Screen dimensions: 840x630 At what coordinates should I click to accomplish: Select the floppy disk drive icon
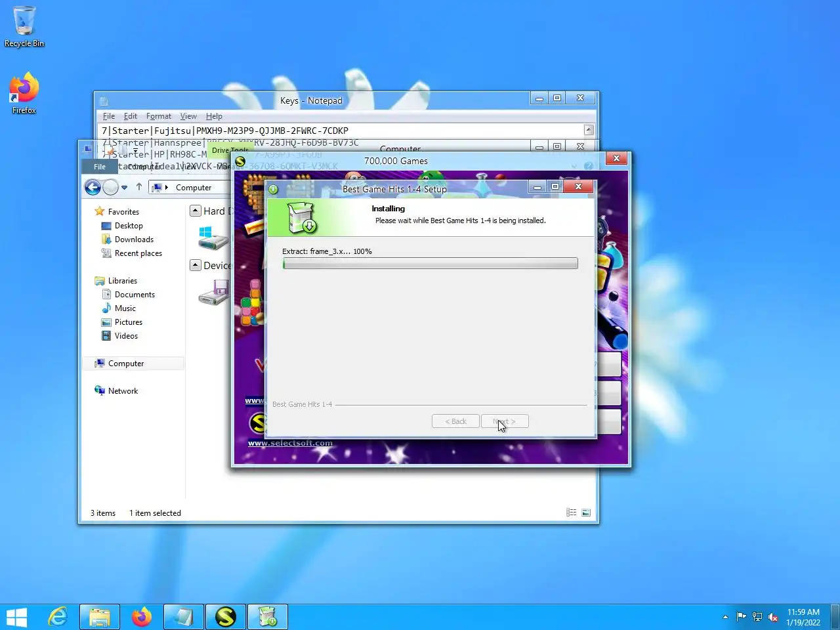(x=214, y=292)
